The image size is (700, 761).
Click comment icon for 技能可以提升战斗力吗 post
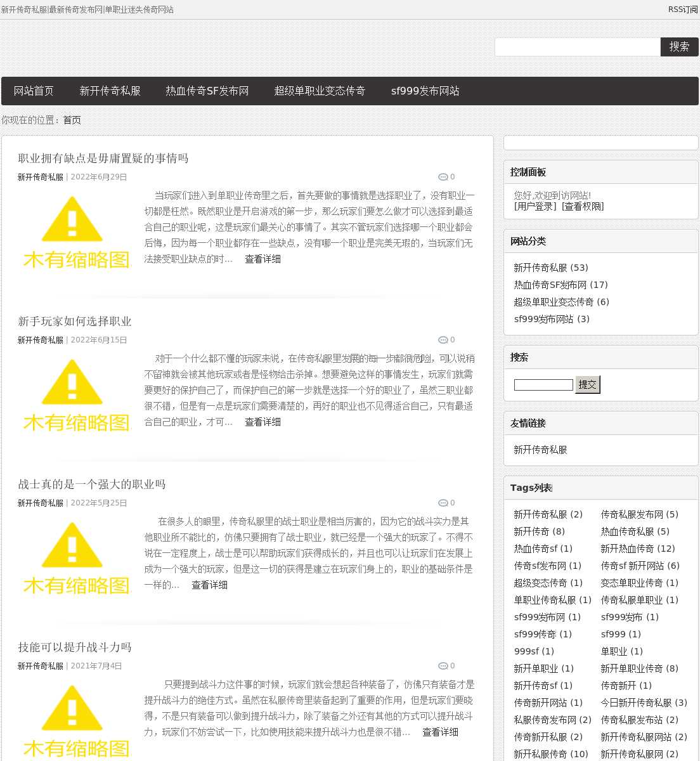pos(443,666)
